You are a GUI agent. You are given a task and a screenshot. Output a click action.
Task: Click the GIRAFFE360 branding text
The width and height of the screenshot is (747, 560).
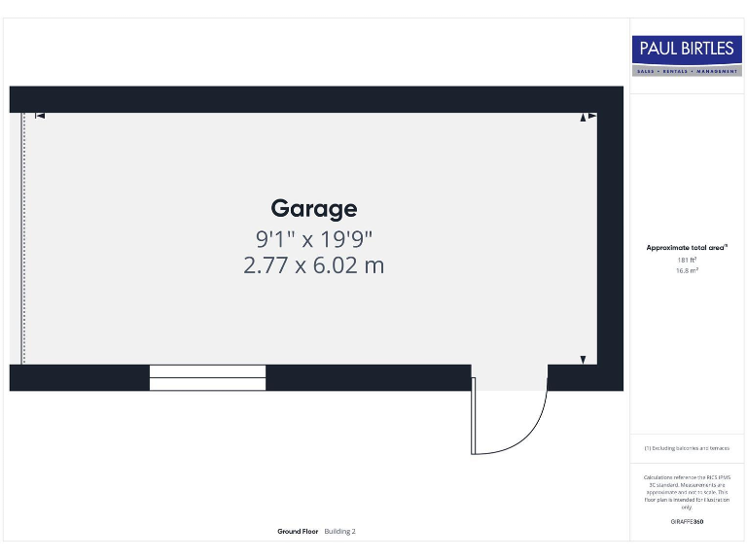[687, 522]
